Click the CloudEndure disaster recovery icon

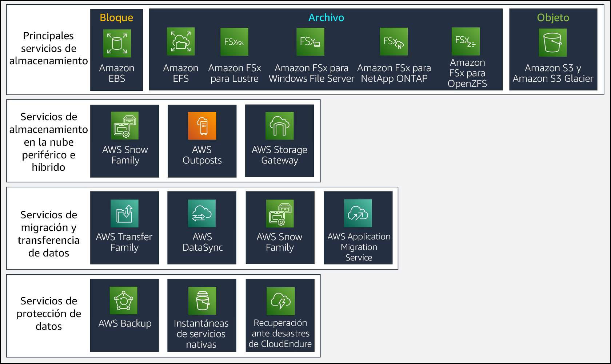[x=280, y=301]
